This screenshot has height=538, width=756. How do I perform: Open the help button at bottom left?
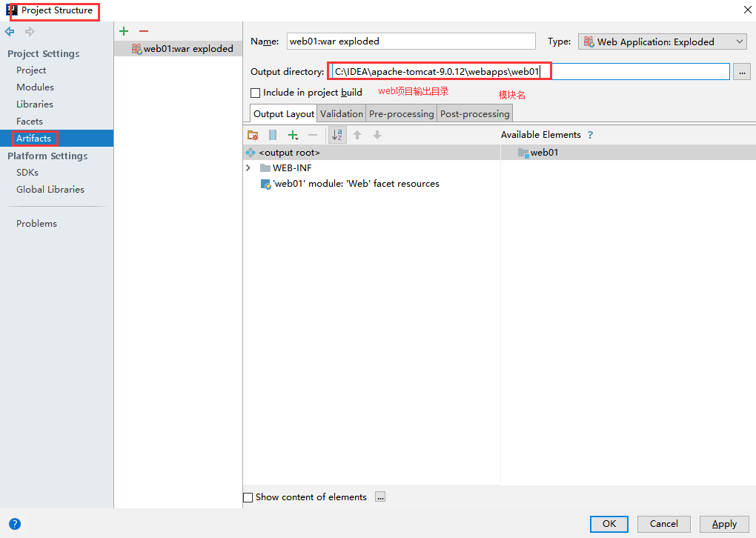(x=15, y=524)
